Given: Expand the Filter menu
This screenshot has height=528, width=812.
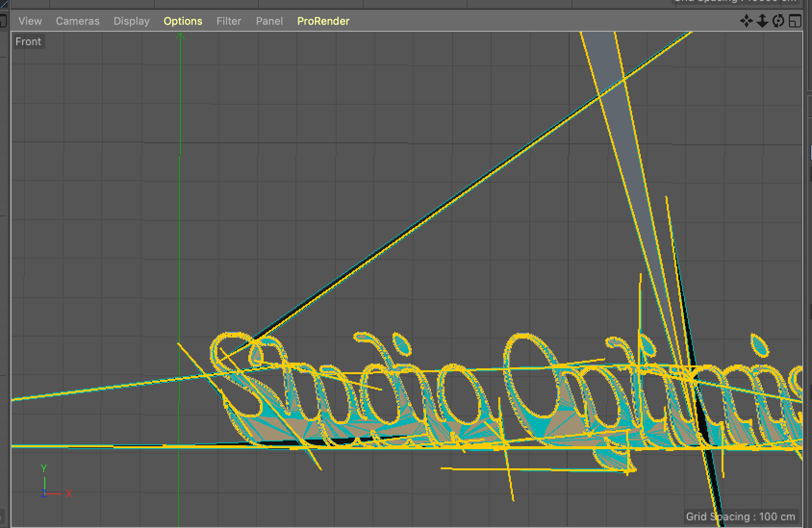Looking at the screenshot, I should tap(228, 21).
